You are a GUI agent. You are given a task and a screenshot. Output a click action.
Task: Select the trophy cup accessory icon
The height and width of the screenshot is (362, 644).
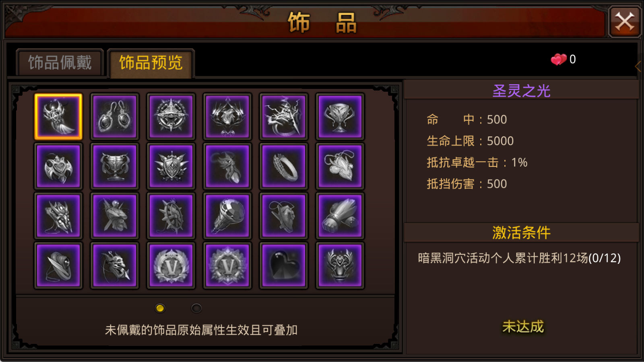coord(340,117)
